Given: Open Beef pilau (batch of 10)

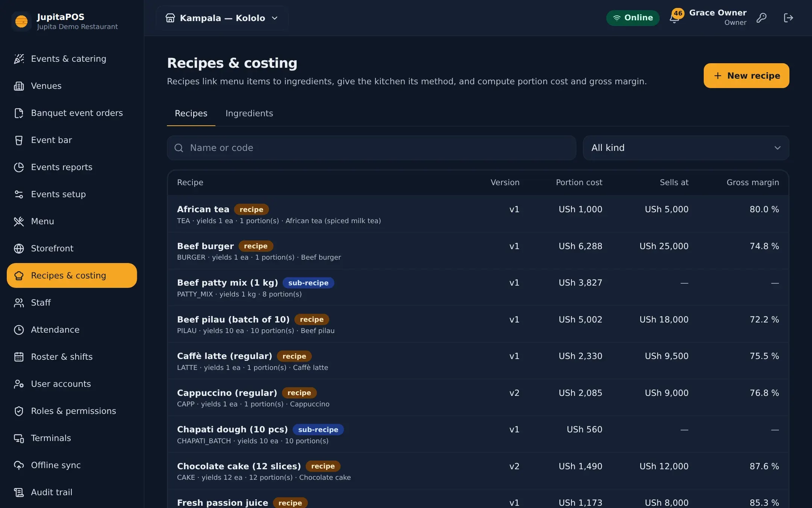Looking at the screenshot, I should (x=478, y=324).
